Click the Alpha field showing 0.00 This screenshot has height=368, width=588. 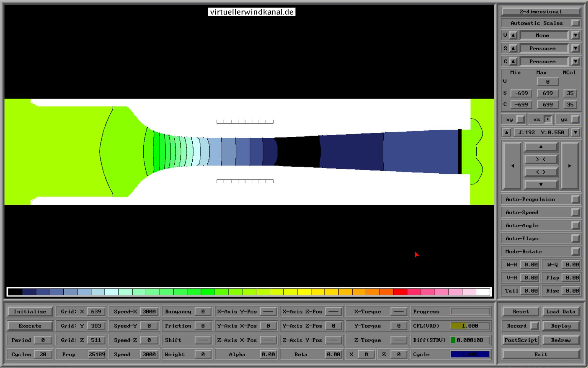(268, 354)
